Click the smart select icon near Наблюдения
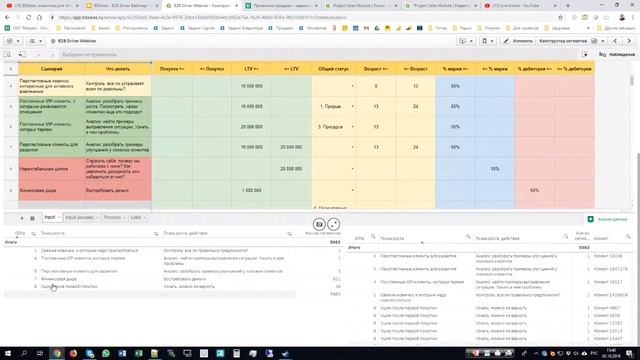This screenshot has height=360, width=640. [x=584, y=54]
